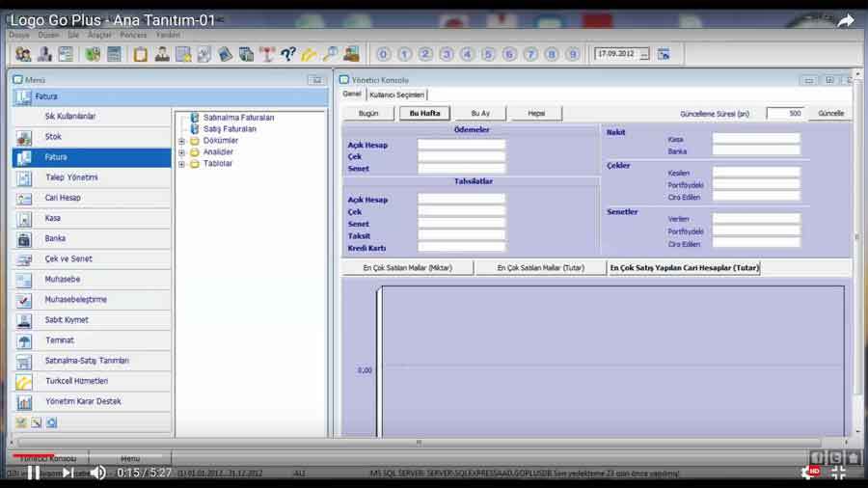Click the Bugün period button
This screenshot has height=488, width=868.
[368, 114]
